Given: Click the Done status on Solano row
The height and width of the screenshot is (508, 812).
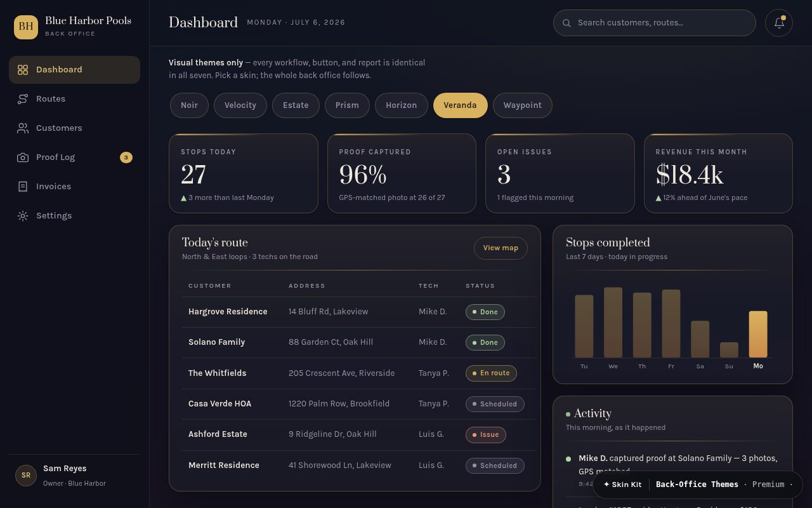Looking at the screenshot, I should (x=485, y=342).
